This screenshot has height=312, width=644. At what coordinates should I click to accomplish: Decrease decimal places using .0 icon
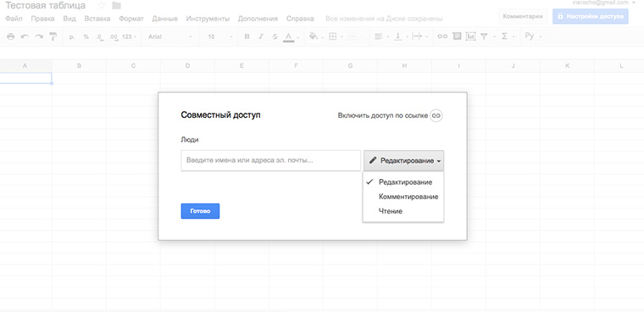(99, 37)
